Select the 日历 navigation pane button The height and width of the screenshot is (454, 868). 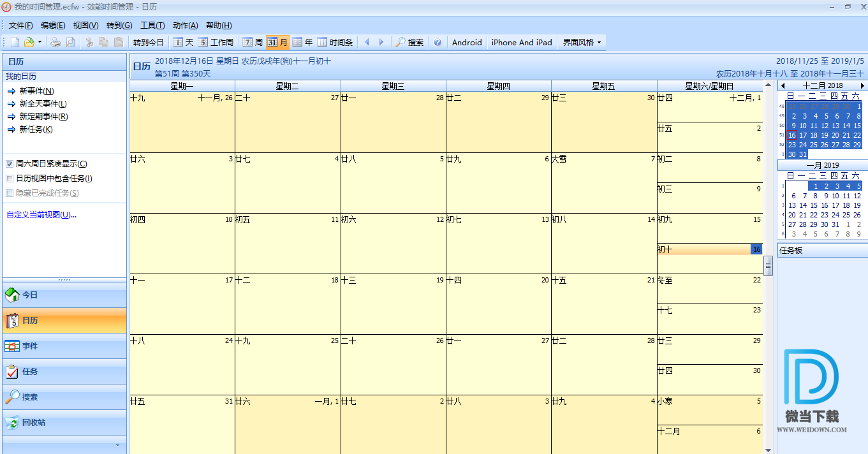coord(64,321)
